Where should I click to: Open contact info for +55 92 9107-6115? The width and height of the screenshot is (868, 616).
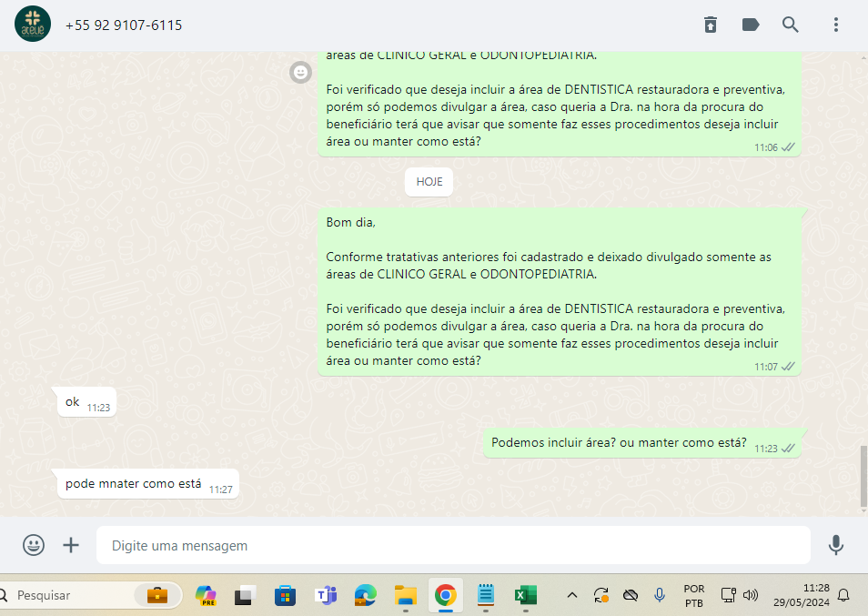click(124, 25)
